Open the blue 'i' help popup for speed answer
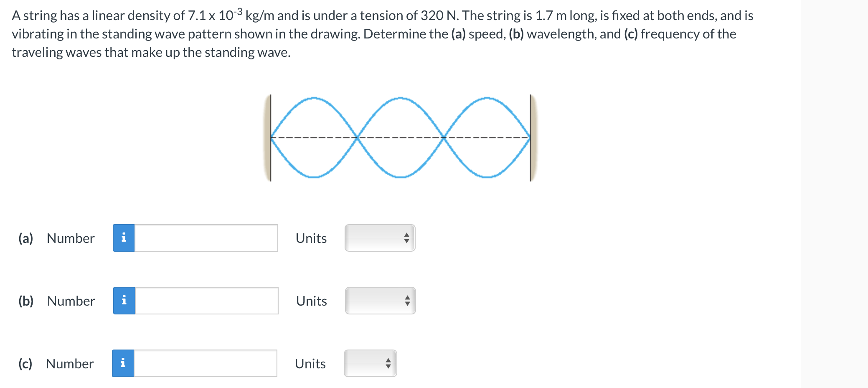868x388 pixels. pyautogui.click(x=124, y=238)
